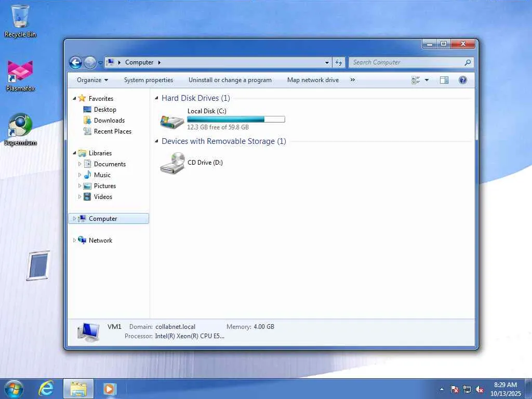The height and width of the screenshot is (399, 532).
Task: Open the Help icon
Action: pyautogui.click(x=462, y=80)
